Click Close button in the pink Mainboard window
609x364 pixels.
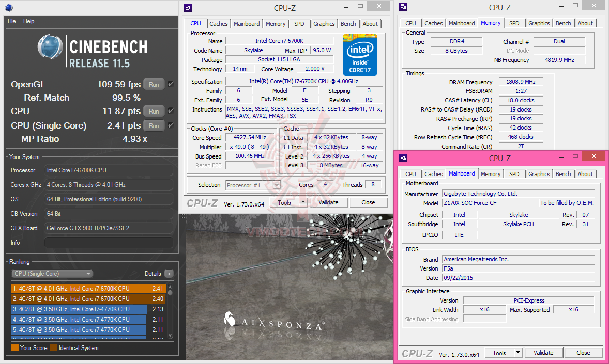click(x=583, y=352)
